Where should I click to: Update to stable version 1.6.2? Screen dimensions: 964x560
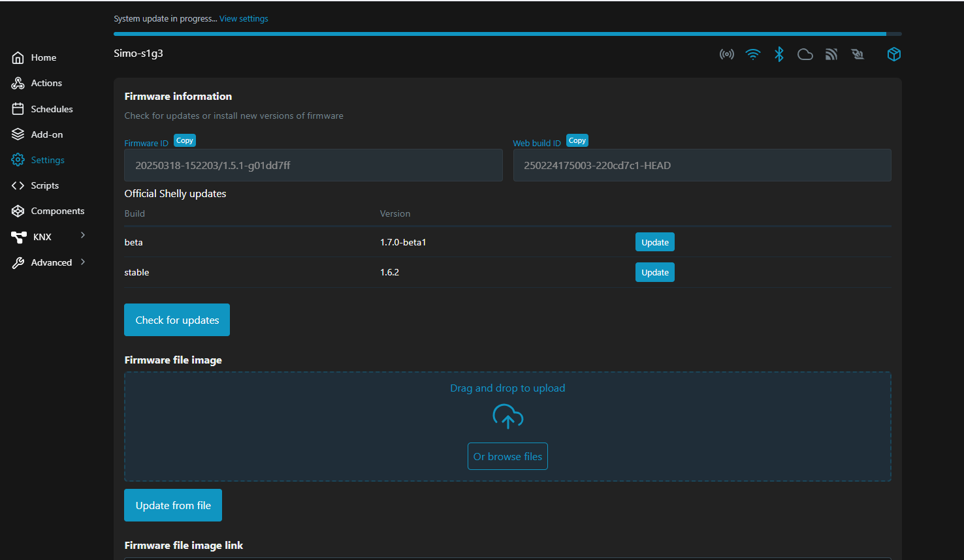point(654,272)
